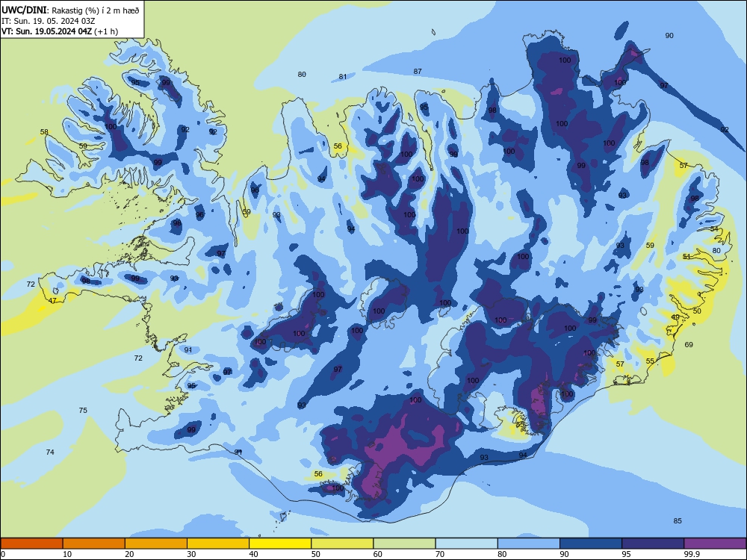The width and height of the screenshot is (747, 560).
Task: Click the "81" humidity value over the sea
Action: click(343, 77)
